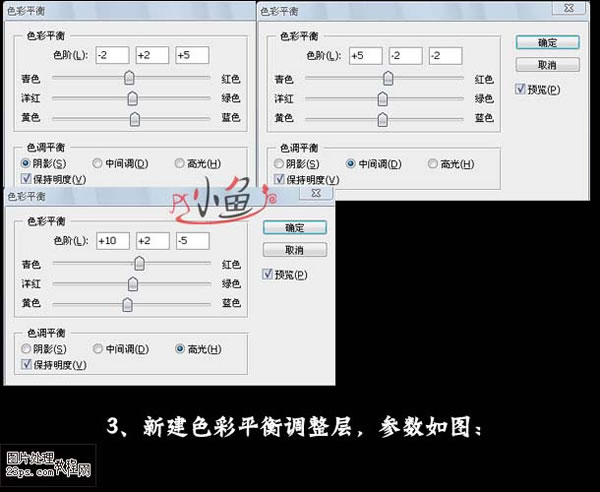Viewport: 600px width, 492px height.
Task: Click the +10 level field in highlights dialog
Action: click(113, 241)
